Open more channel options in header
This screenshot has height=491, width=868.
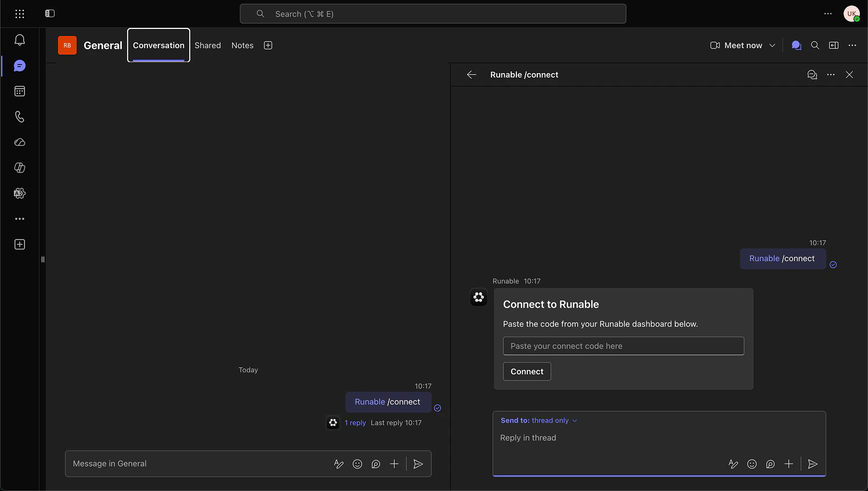(852, 45)
